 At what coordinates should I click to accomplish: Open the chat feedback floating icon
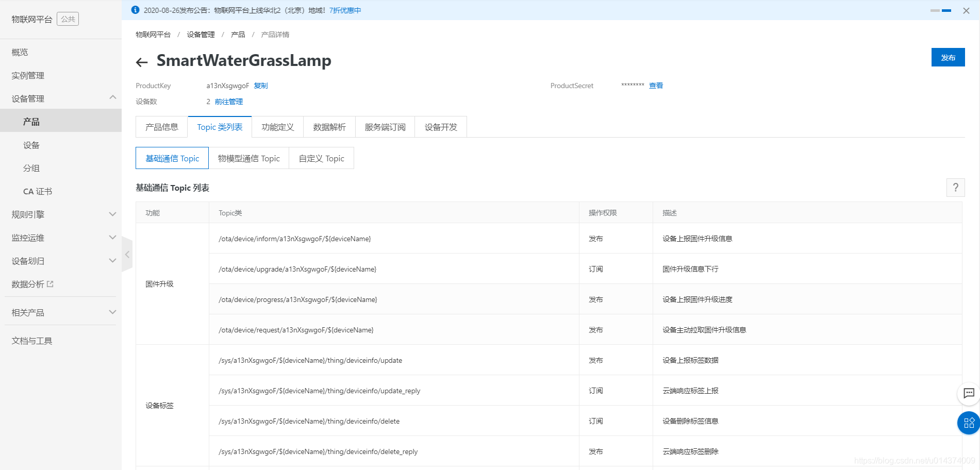(x=969, y=393)
